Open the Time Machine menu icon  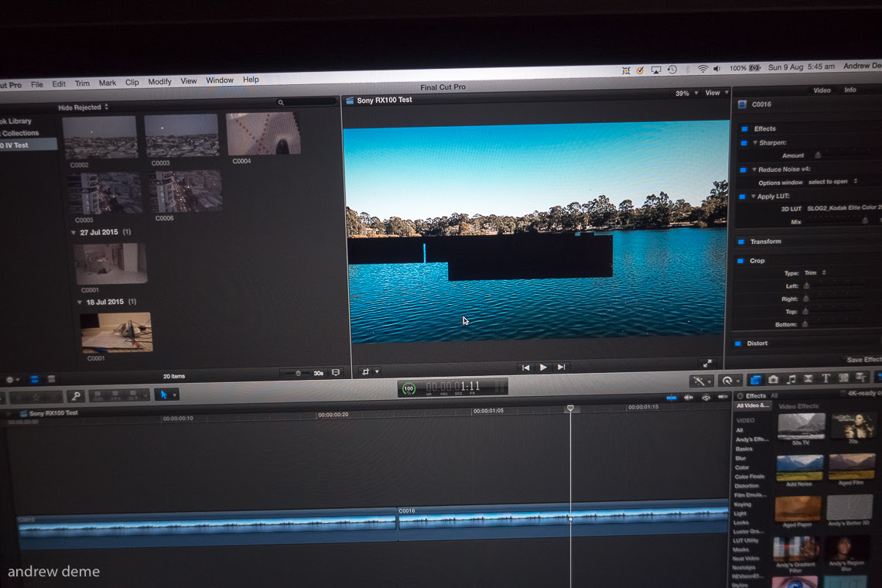pyautogui.click(x=672, y=70)
